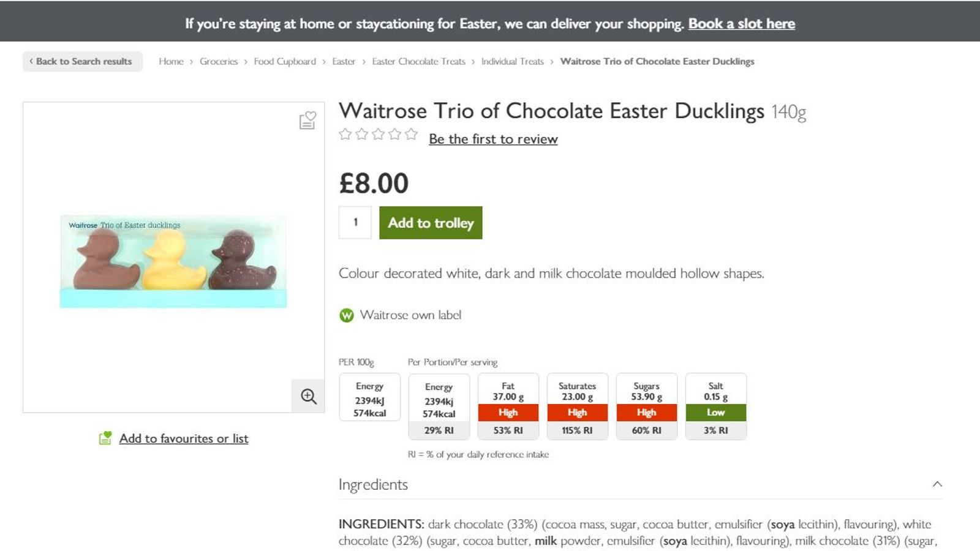This screenshot has height=551, width=980.
Task: Click the Waitrose own label W icon
Action: [x=345, y=315]
